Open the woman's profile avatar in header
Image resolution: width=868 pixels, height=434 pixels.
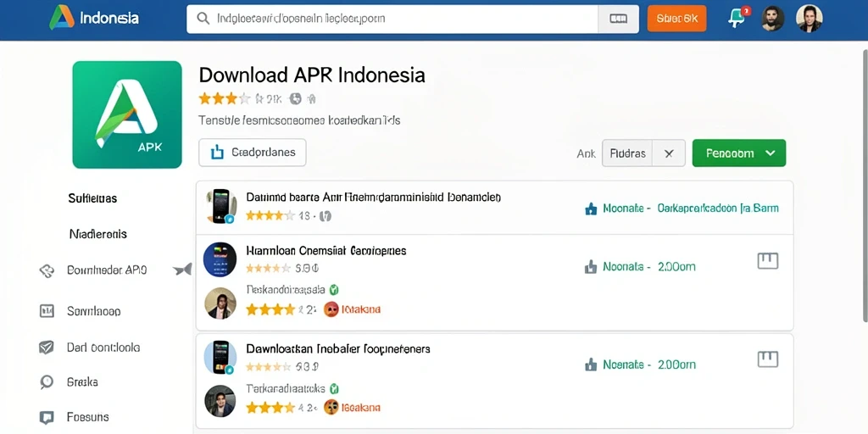[x=809, y=19]
